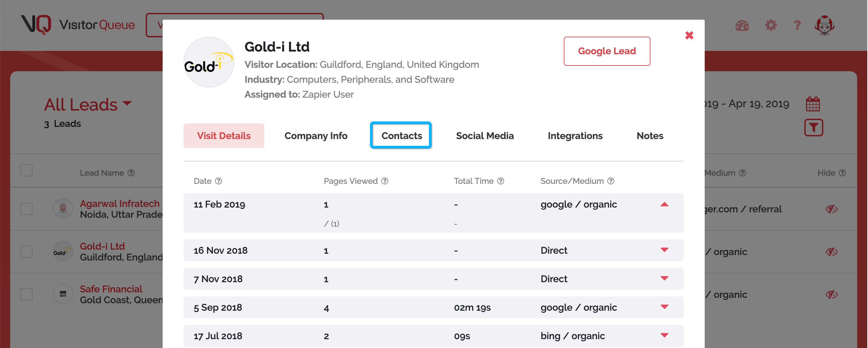Screen dimensions: 868x348
Task: Switch to the Contacts tab
Action: (401, 135)
